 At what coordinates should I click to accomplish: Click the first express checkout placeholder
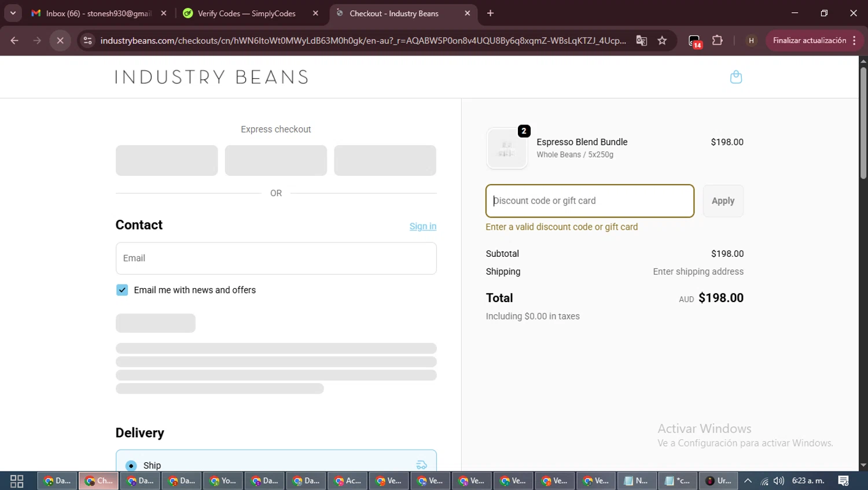(x=167, y=160)
